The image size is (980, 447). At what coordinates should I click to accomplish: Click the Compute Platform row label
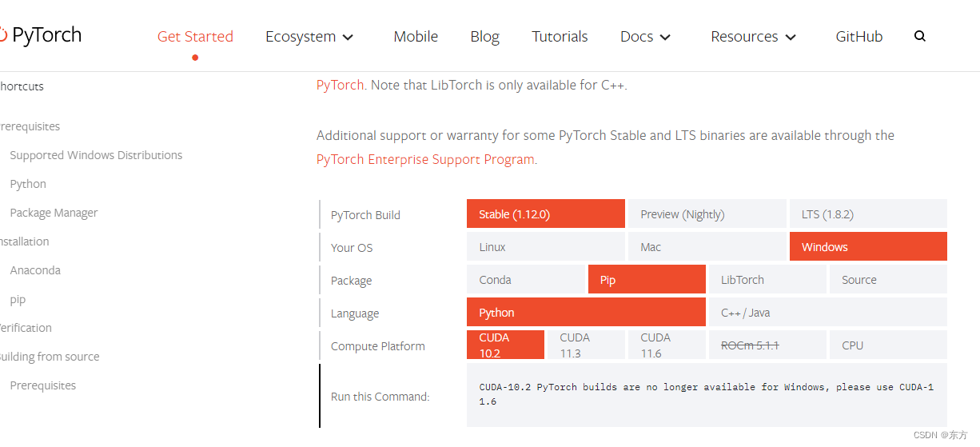coord(378,346)
